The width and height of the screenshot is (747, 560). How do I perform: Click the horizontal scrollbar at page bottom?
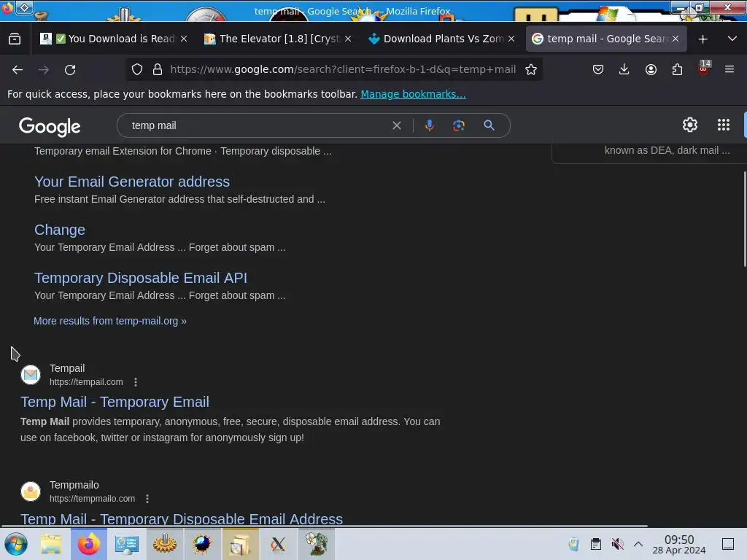click(324, 526)
